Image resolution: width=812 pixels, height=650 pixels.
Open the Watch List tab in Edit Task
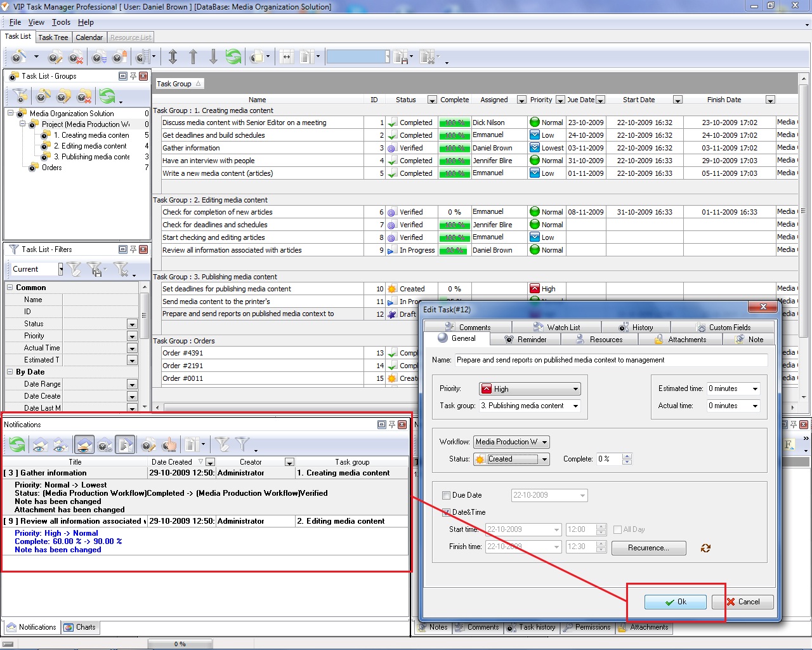pos(556,328)
